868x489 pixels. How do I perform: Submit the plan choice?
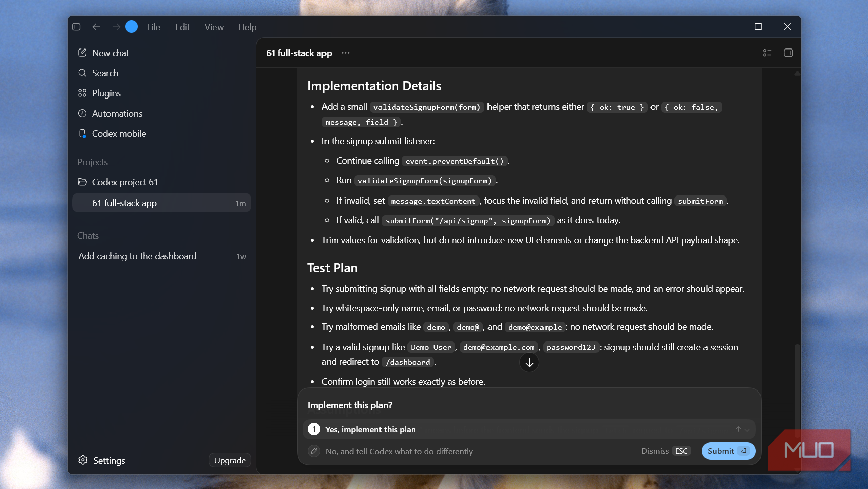pos(728,451)
